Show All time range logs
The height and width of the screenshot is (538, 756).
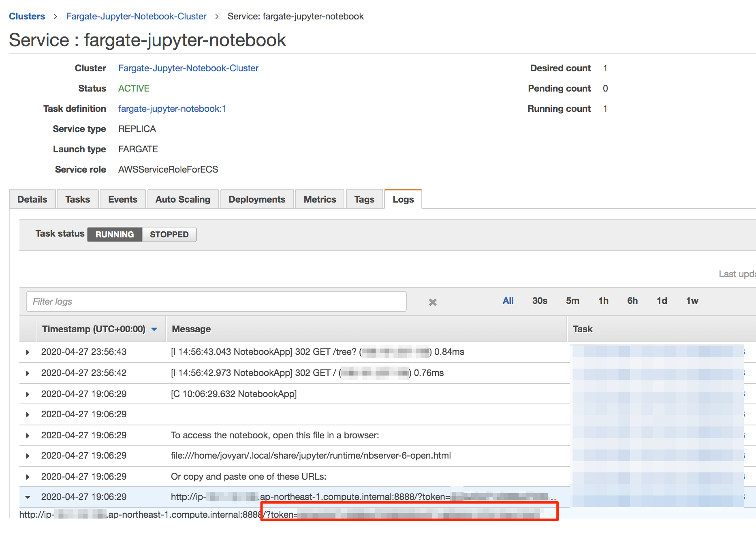(508, 301)
